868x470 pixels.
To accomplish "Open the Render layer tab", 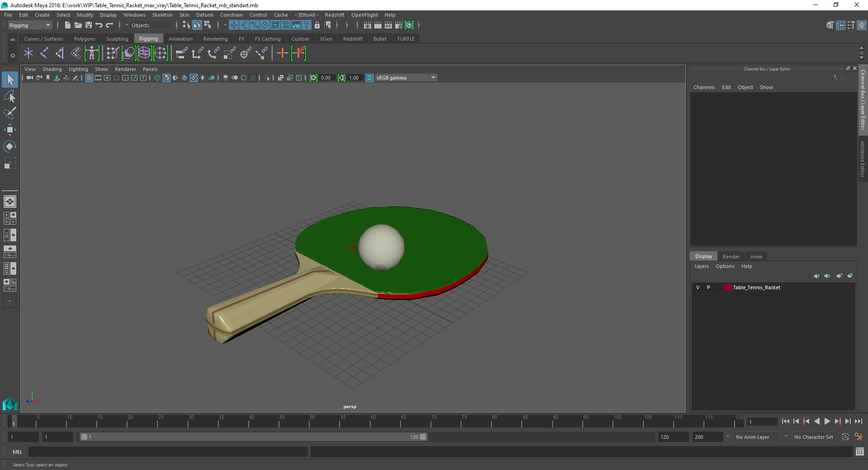I will [731, 257].
